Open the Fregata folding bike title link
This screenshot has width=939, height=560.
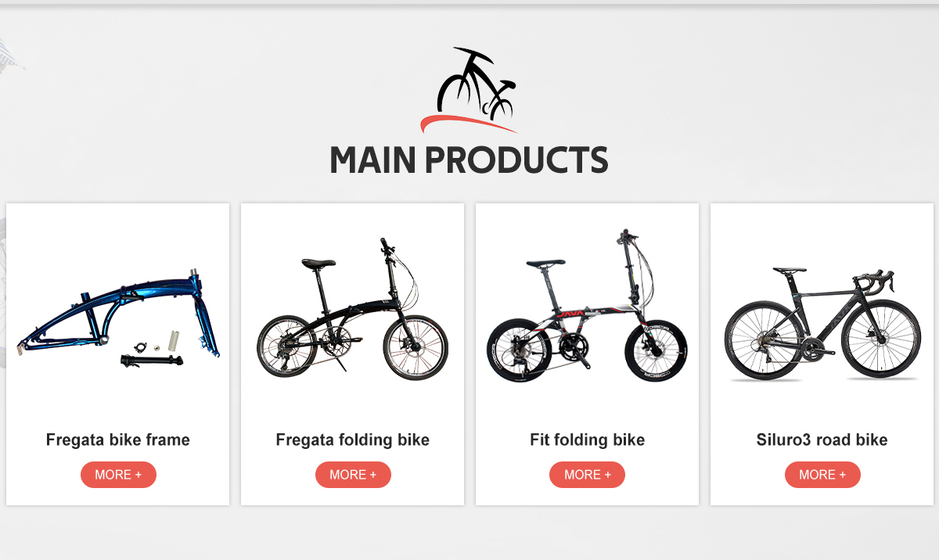(353, 440)
